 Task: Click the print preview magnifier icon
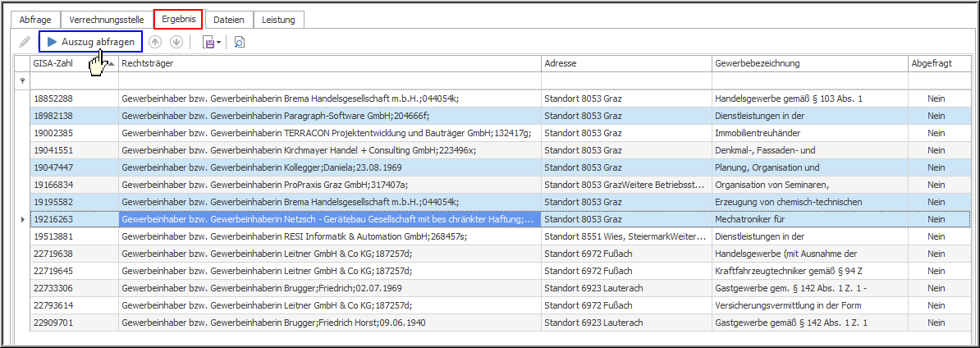[x=240, y=43]
